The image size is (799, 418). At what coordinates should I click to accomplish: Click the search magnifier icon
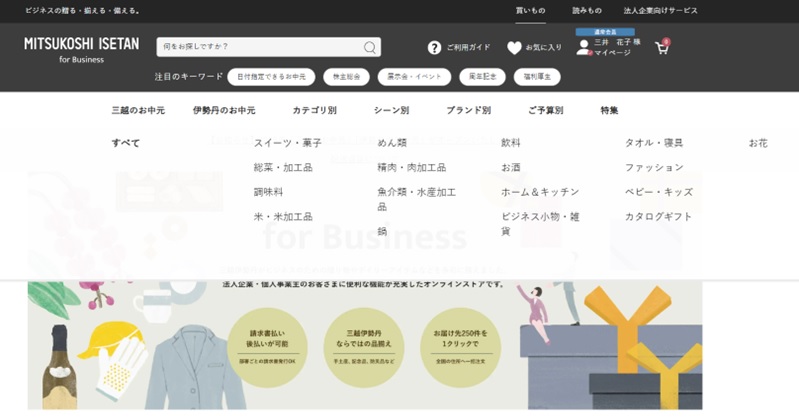pos(370,47)
